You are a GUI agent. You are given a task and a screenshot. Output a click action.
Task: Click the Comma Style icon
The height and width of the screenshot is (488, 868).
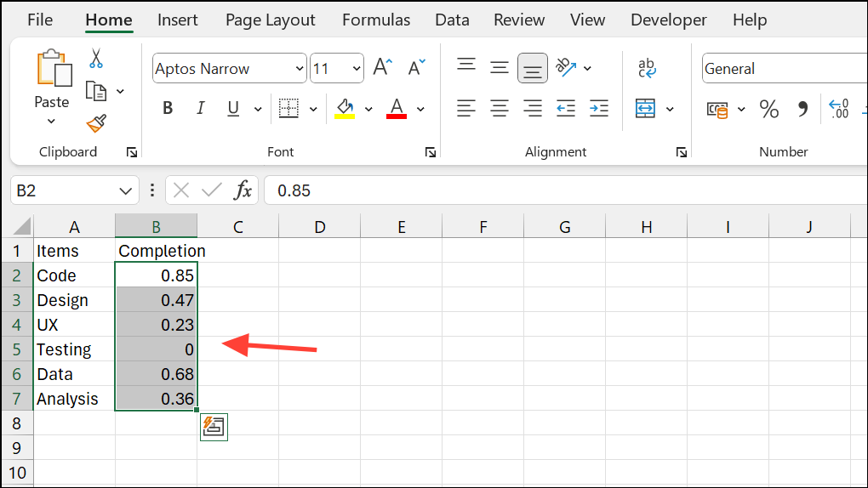(802, 109)
